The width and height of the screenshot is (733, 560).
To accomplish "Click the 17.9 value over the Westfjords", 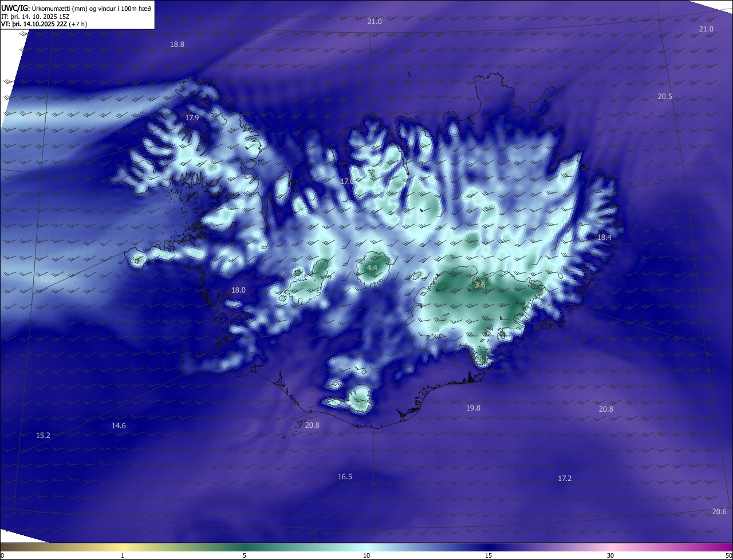I will click(192, 117).
